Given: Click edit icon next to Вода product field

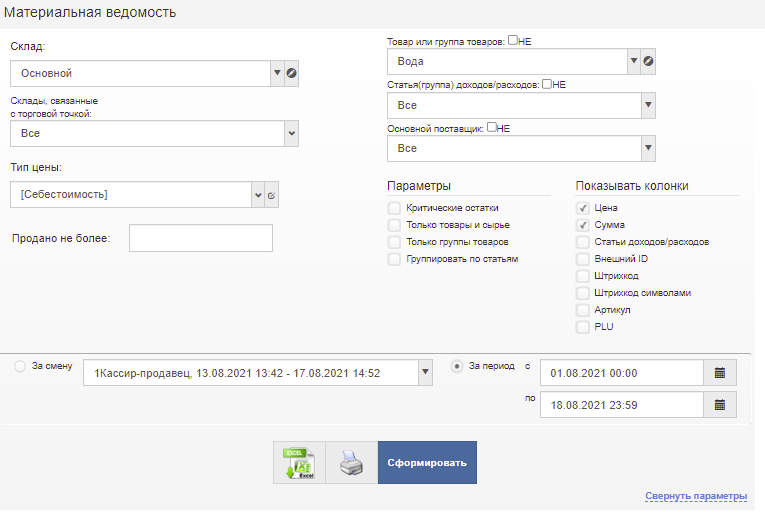Looking at the screenshot, I should point(648,61).
